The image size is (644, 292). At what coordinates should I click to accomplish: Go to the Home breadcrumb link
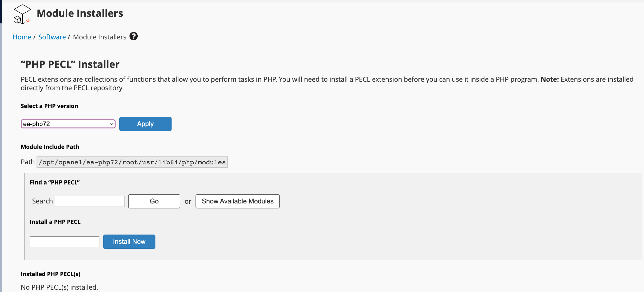click(x=22, y=37)
